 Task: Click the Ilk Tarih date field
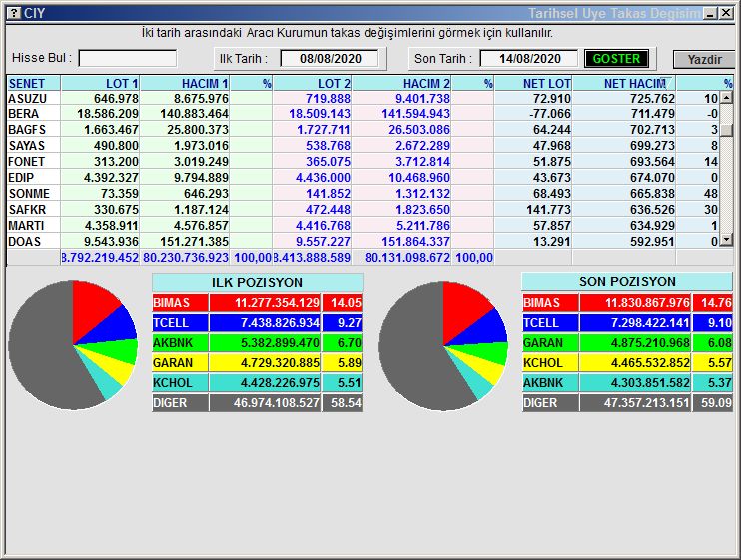click(330, 59)
